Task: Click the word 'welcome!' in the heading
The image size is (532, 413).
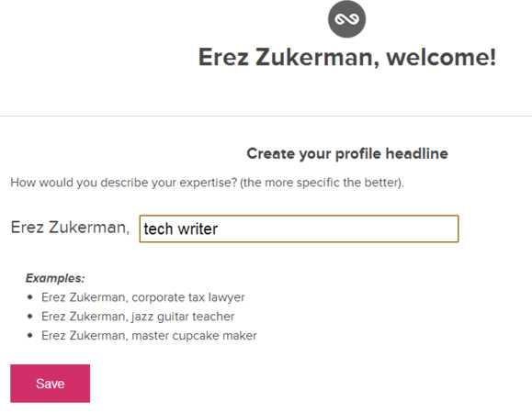Action: (441, 57)
